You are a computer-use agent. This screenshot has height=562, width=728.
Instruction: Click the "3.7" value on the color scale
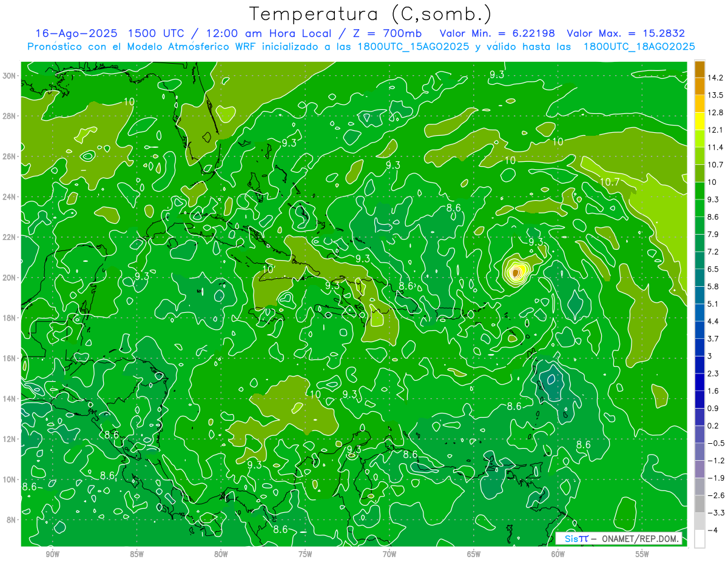[x=713, y=338]
